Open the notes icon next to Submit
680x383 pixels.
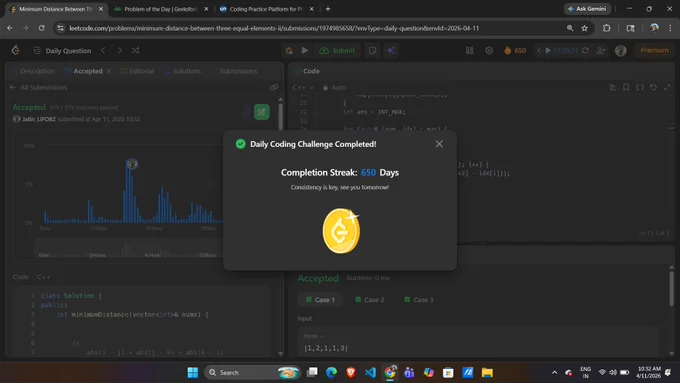[372, 51]
